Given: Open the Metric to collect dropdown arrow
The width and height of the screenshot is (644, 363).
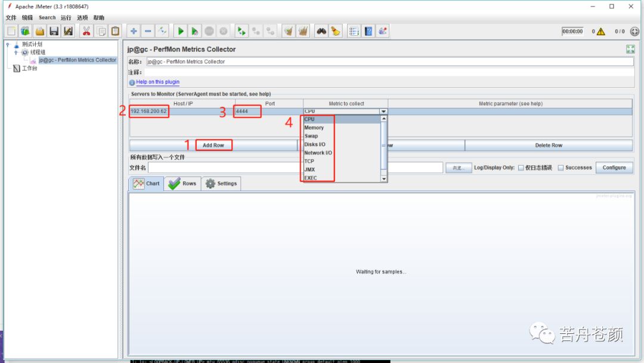Looking at the screenshot, I should pyautogui.click(x=383, y=112).
